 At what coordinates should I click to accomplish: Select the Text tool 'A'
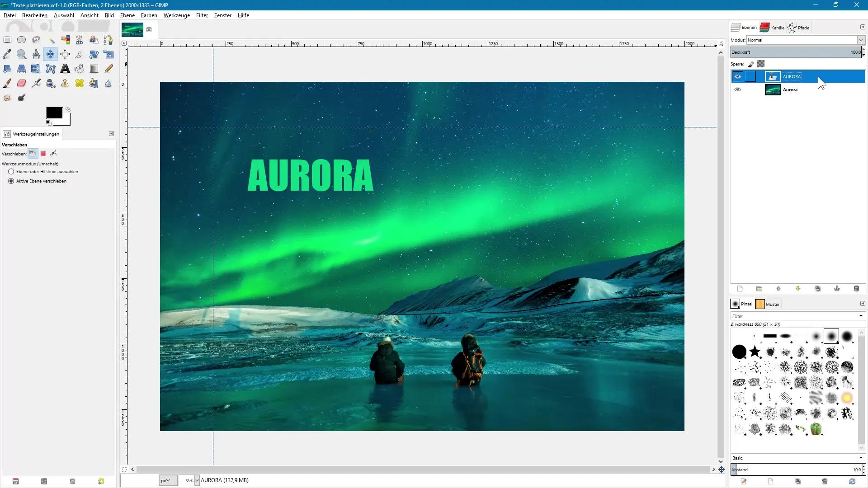pyautogui.click(x=65, y=69)
